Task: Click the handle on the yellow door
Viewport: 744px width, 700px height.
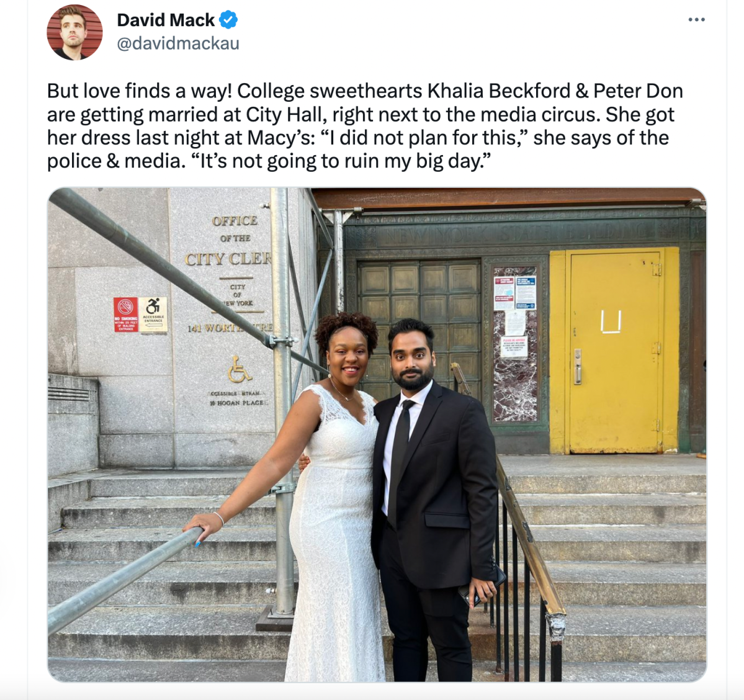Action: point(578,366)
